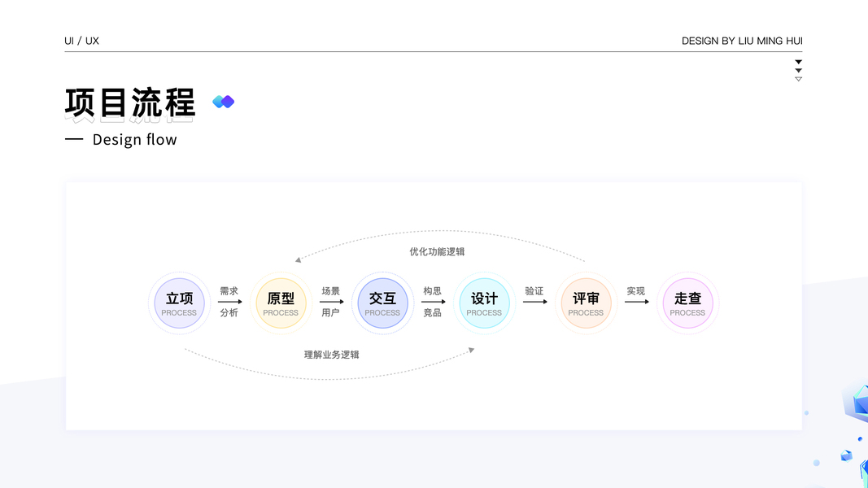
Task: Click the blue crystal gem graphic
Action: pos(856,403)
